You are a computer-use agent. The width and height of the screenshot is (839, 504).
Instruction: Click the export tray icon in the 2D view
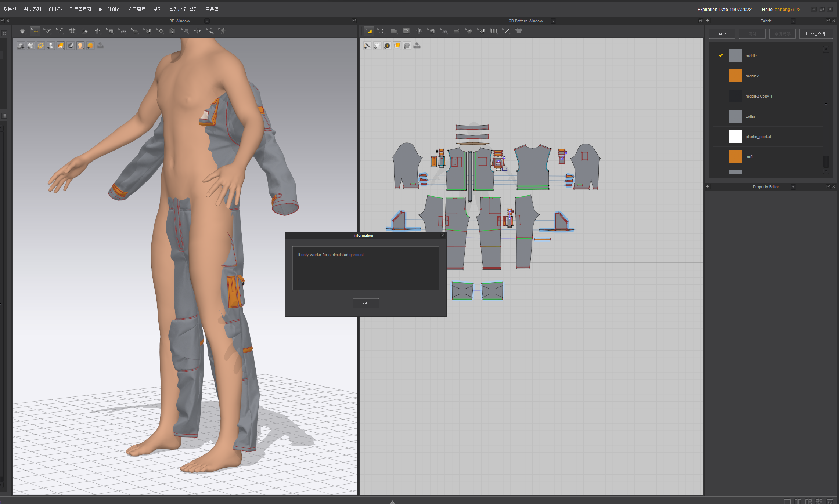coord(417,46)
